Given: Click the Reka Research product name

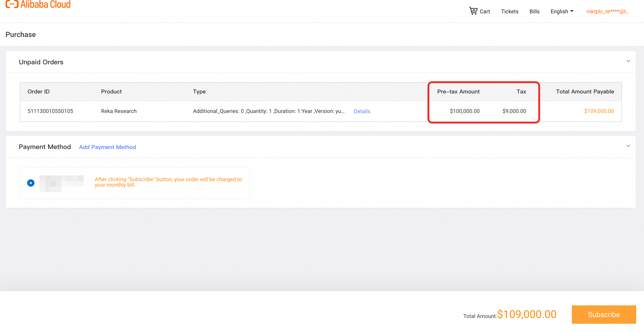Looking at the screenshot, I should tap(119, 111).
